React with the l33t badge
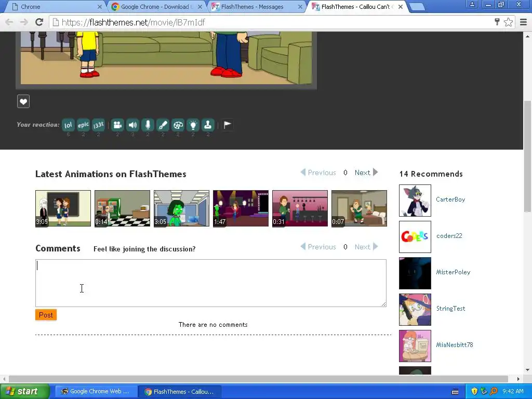The height and width of the screenshot is (399, 532). (x=98, y=125)
